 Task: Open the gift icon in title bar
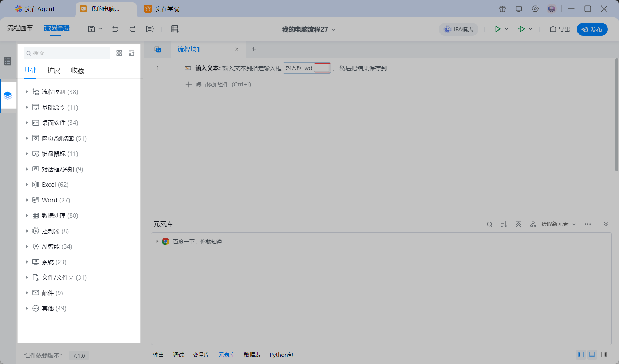click(x=502, y=9)
